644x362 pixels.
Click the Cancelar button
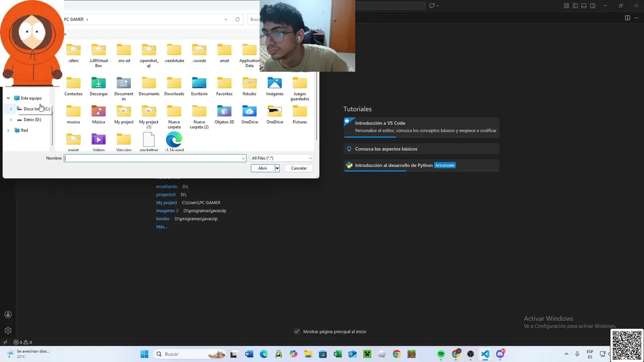299,168
